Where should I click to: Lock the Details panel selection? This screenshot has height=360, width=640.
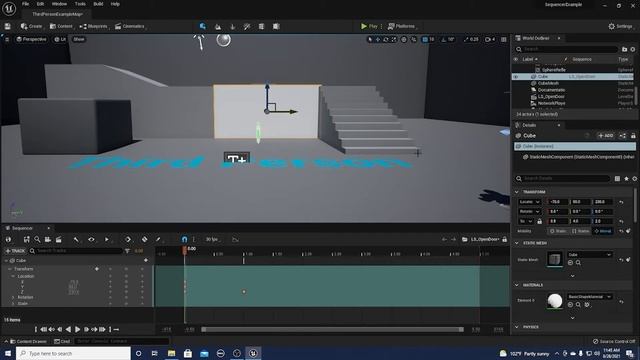pyautogui.click(x=633, y=136)
